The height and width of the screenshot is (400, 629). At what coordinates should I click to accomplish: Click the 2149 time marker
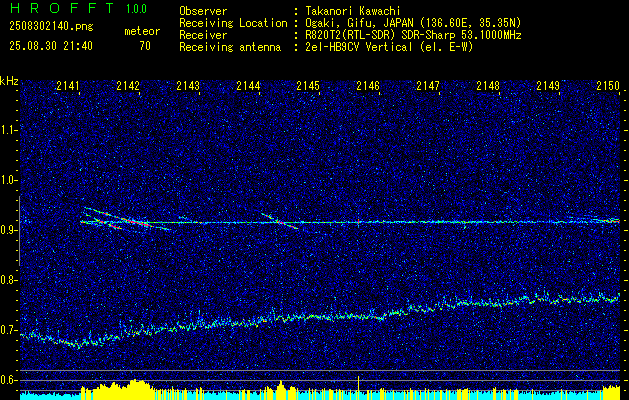548,86
